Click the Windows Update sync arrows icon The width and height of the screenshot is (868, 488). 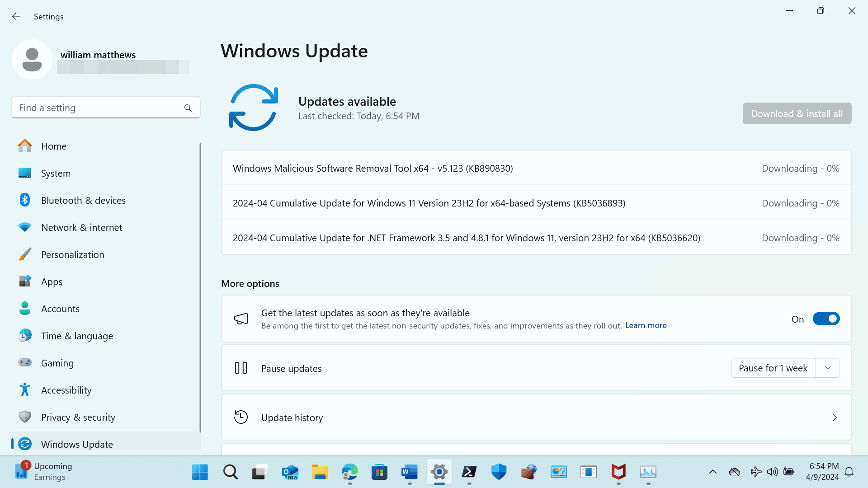click(x=253, y=108)
